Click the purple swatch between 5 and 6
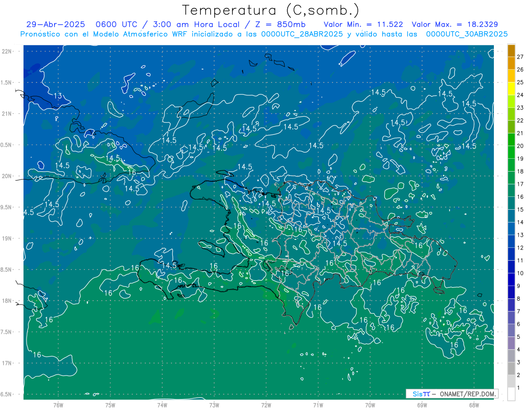The height and width of the screenshot is (411, 532). (512, 330)
